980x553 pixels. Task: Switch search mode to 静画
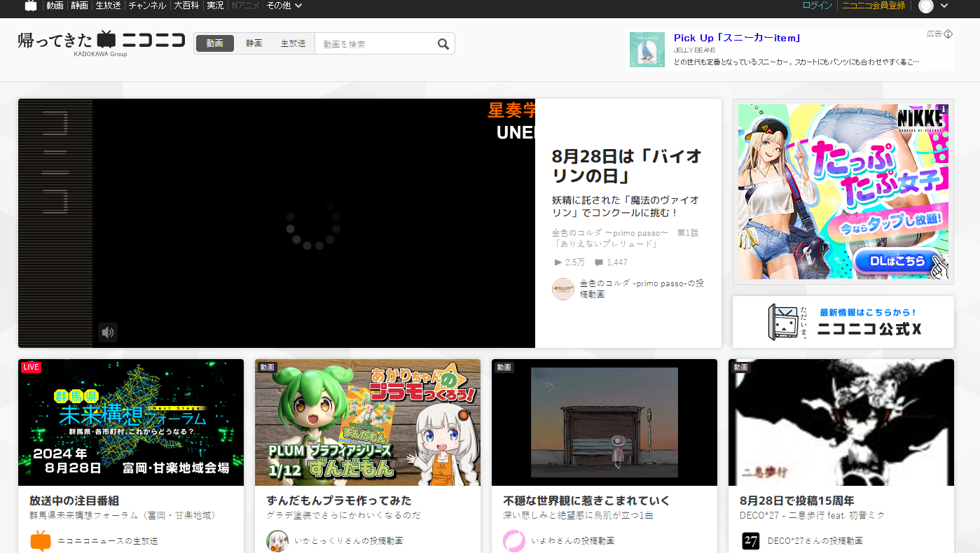click(254, 43)
